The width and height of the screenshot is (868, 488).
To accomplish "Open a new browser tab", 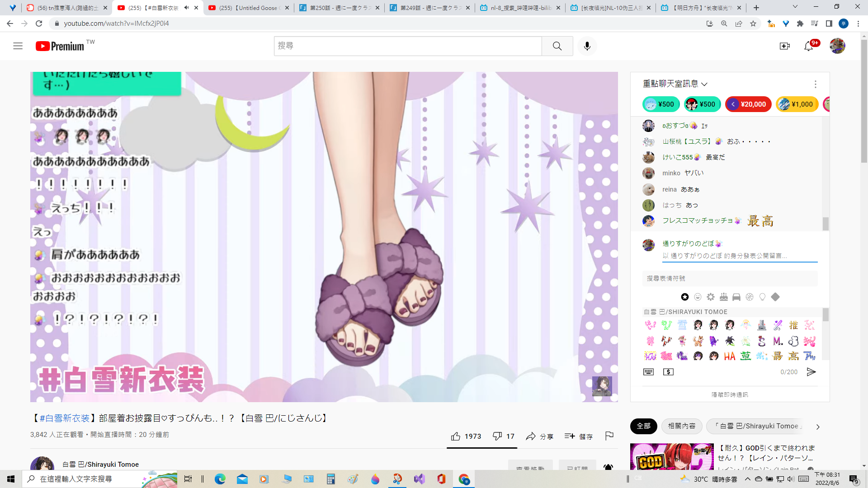I will [756, 8].
